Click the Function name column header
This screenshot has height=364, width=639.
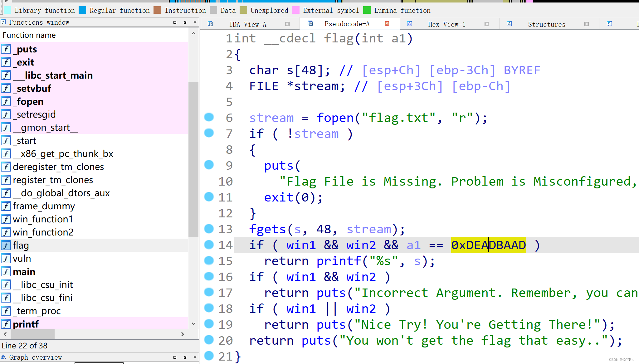pos(29,35)
